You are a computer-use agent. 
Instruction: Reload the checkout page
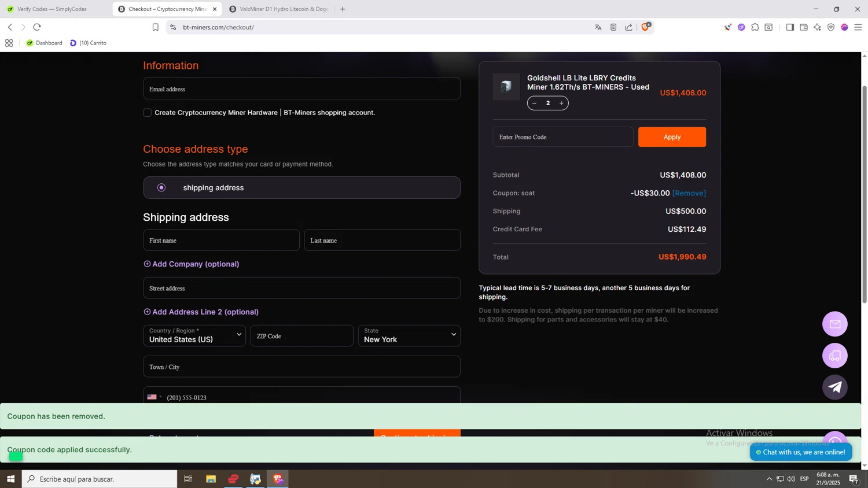(x=37, y=27)
